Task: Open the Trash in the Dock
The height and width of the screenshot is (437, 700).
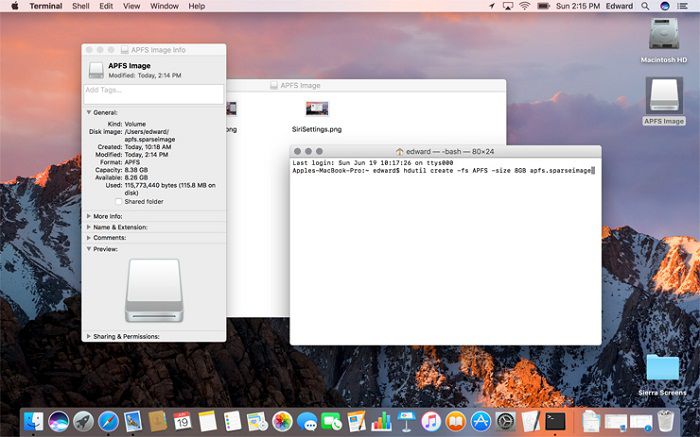Action: (665, 421)
